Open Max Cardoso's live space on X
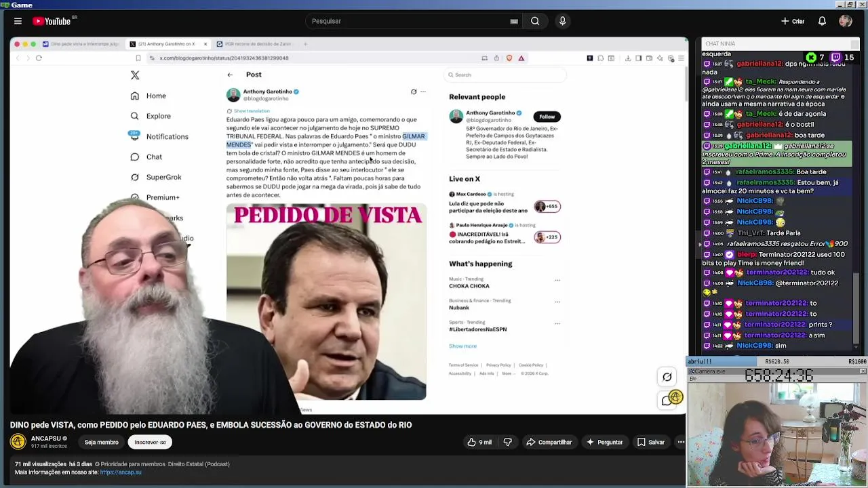Image resolution: width=868 pixels, height=488 pixels. tap(505, 203)
